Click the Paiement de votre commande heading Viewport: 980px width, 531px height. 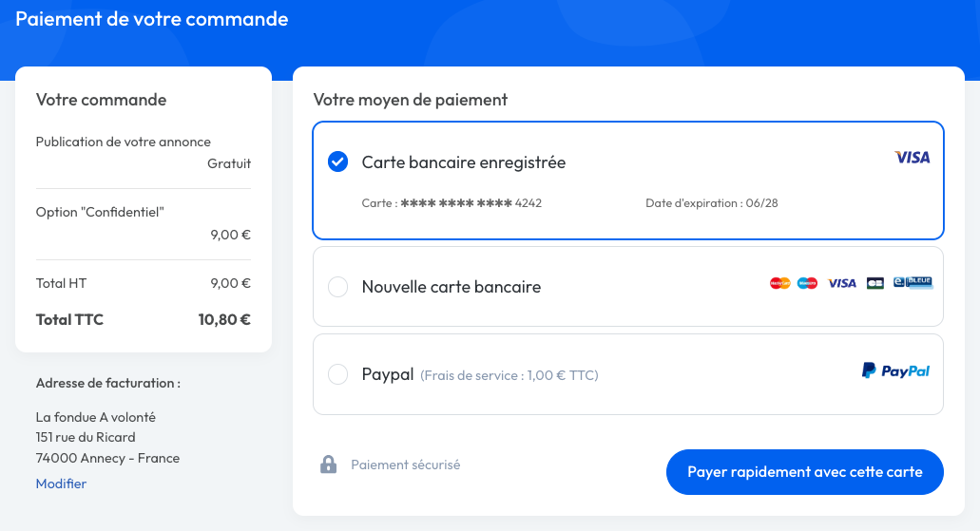[x=152, y=19]
